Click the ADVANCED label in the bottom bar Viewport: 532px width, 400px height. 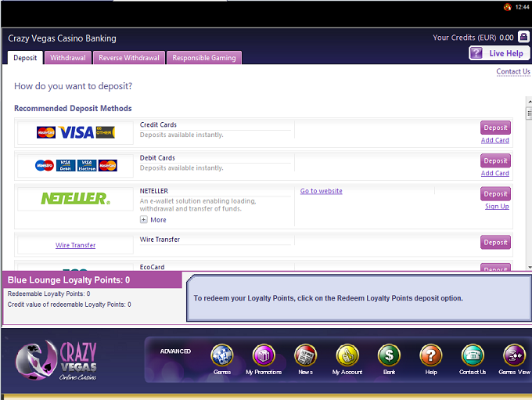pos(175,351)
